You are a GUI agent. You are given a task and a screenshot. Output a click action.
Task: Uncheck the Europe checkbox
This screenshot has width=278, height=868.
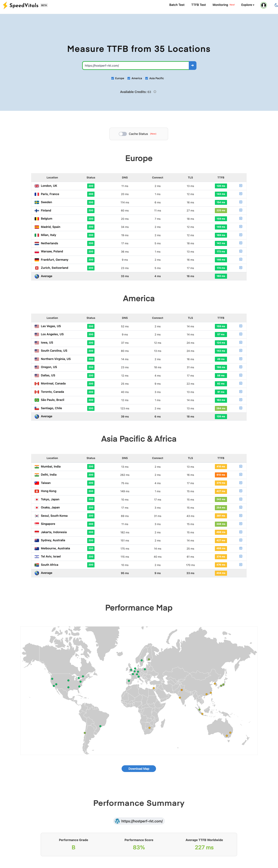pyautogui.click(x=112, y=78)
